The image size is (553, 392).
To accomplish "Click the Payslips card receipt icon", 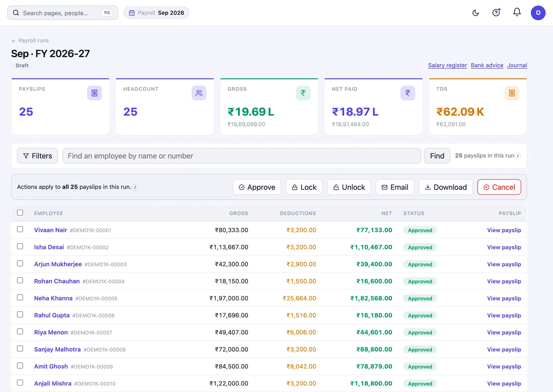I will [94, 93].
